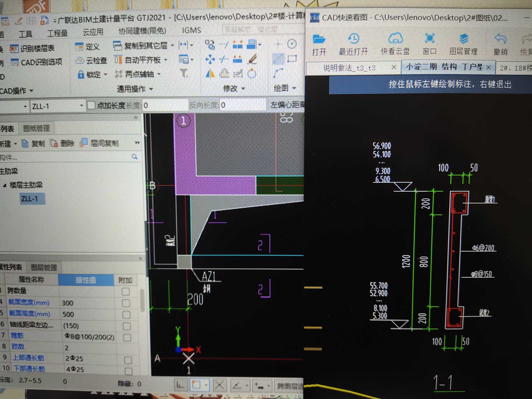Click the 识别楼层表 icon
The height and width of the screenshot is (399, 532).
tap(14, 48)
